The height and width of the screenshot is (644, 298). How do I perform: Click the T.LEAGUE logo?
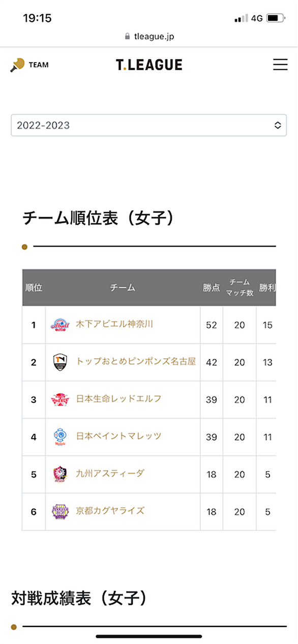pyautogui.click(x=149, y=65)
